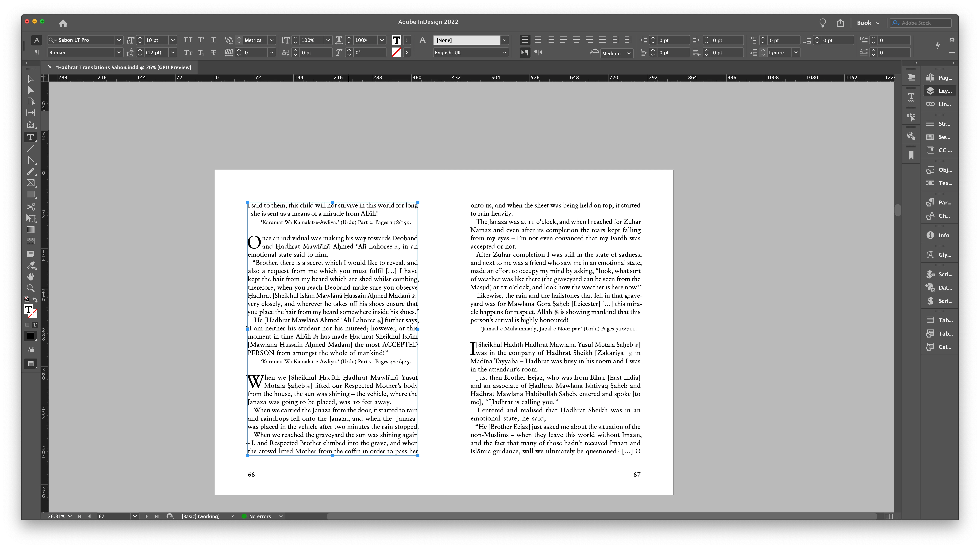
Task: Open the Book workspace switcher
Action: pyautogui.click(x=868, y=23)
